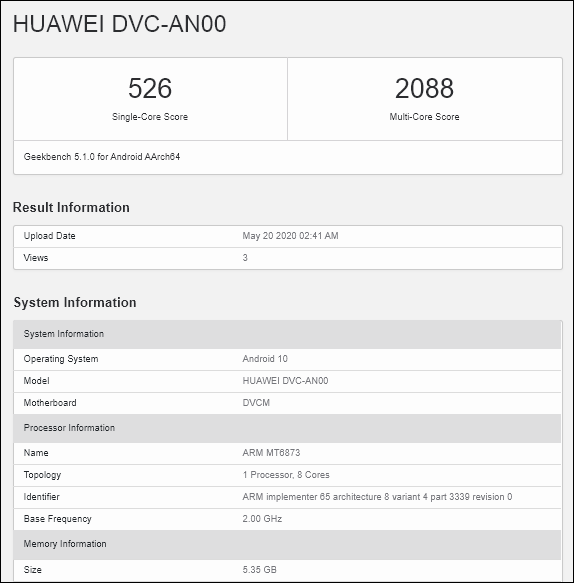This screenshot has height=583, width=574.
Task: Select the multi-core score 2088
Action: (x=424, y=88)
